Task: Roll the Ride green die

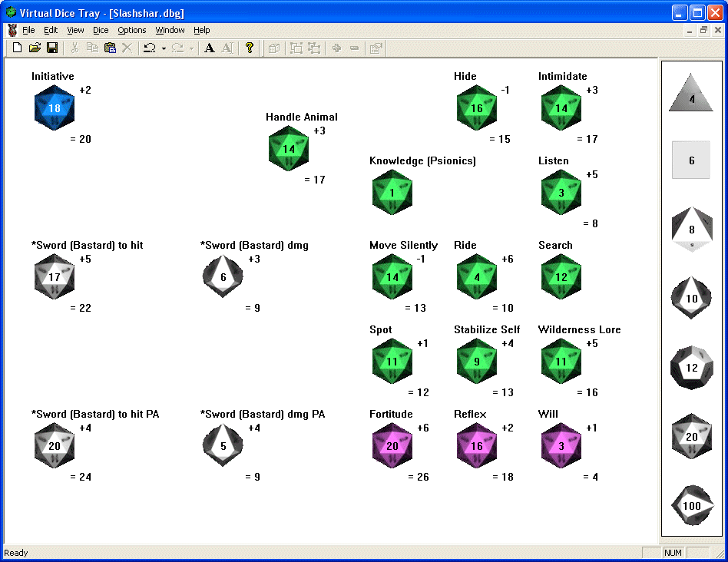Action: pos(477,276)
